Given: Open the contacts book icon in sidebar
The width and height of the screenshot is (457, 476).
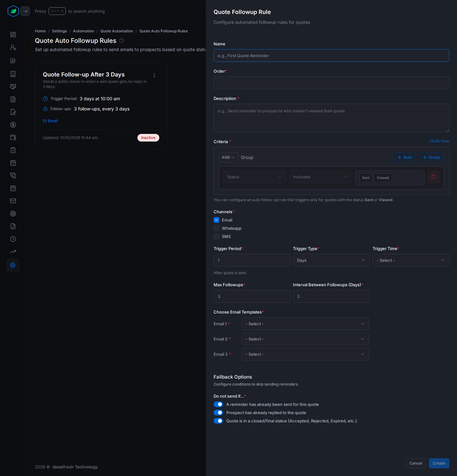Looking at the screenshot, I should click(13, 61).
